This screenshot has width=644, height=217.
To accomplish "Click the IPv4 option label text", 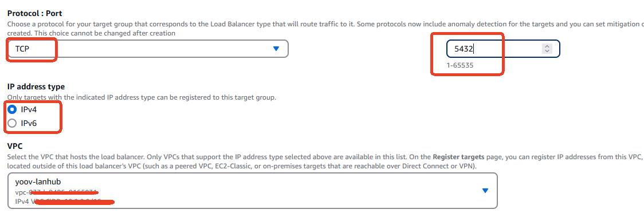I will [x=29, y=109].
